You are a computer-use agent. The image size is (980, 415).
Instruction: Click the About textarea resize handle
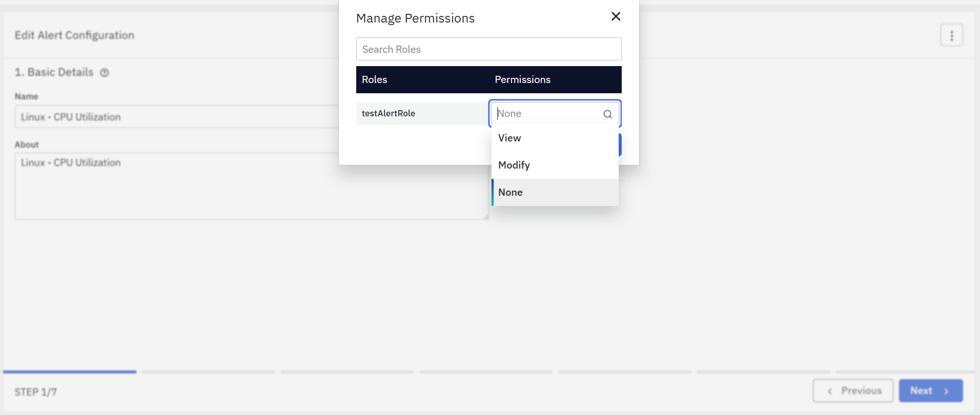pos(485,217)
